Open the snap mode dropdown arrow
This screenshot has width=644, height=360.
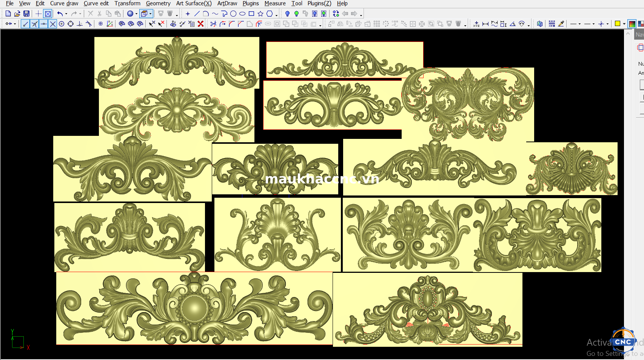click(x=15, y=24)
